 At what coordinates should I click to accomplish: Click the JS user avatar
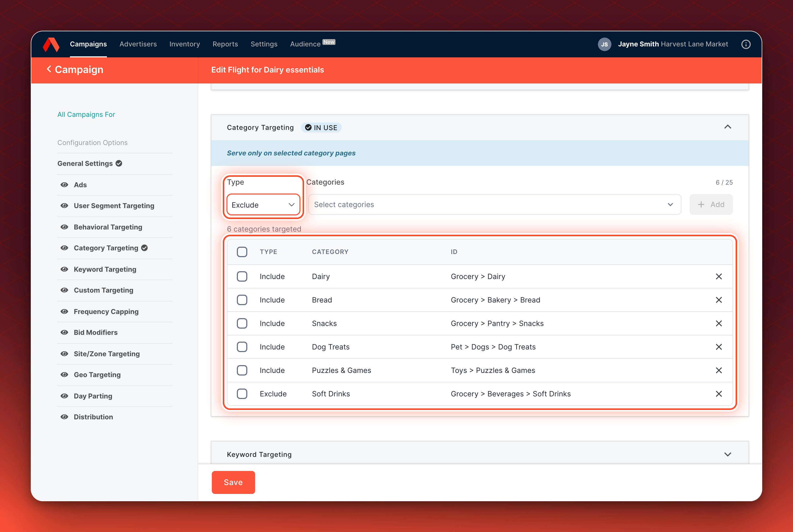pyautogui.click(x=604, y=44)
